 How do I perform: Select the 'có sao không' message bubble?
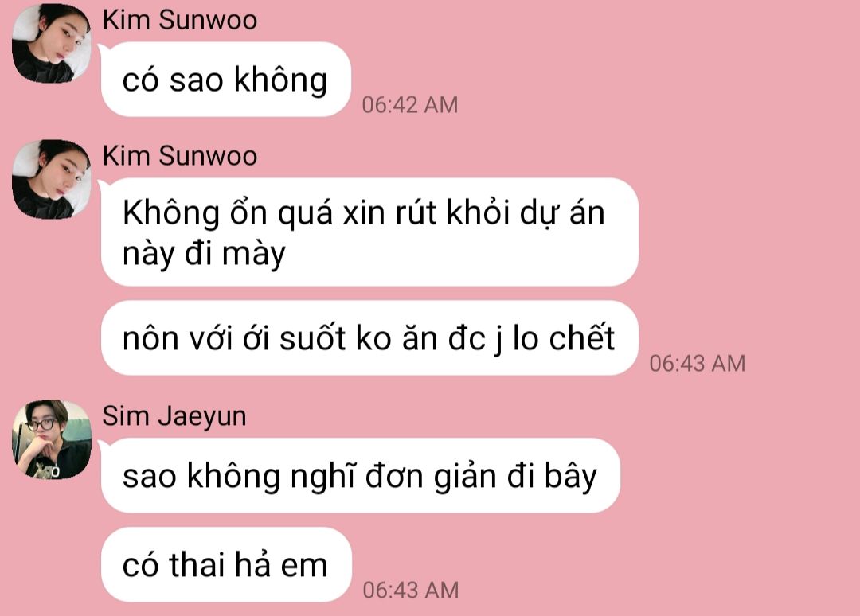tap(225, 80)
